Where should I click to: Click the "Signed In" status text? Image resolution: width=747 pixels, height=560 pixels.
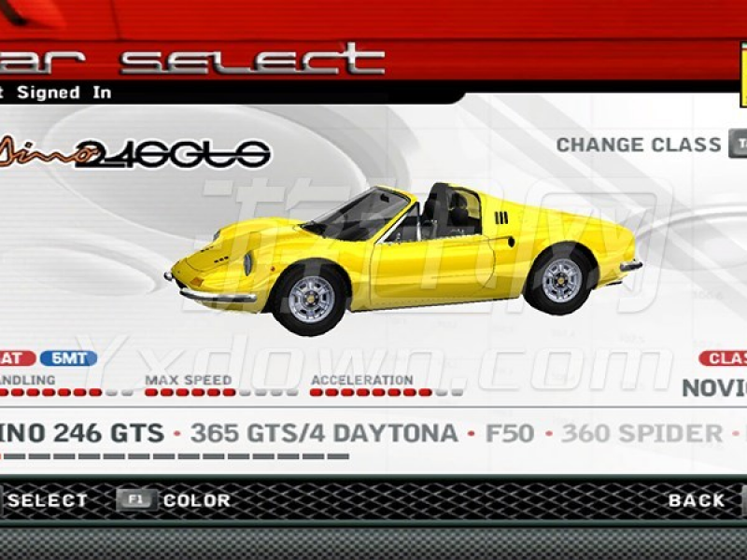(63, 92)
